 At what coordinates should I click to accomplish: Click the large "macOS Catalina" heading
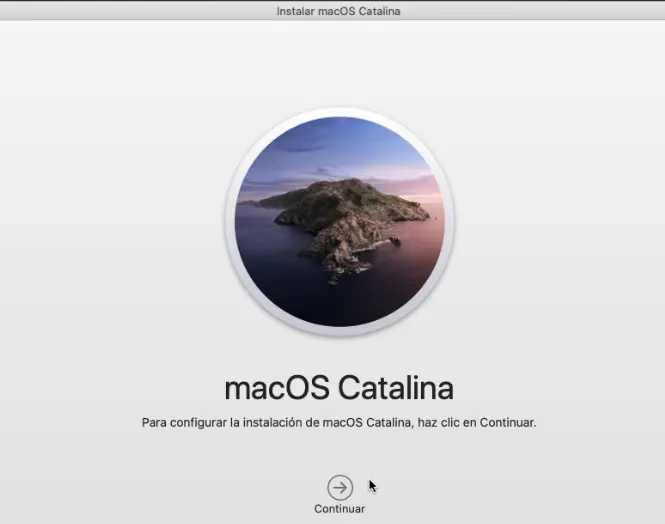pyautogui.click(x=339, y=387)
